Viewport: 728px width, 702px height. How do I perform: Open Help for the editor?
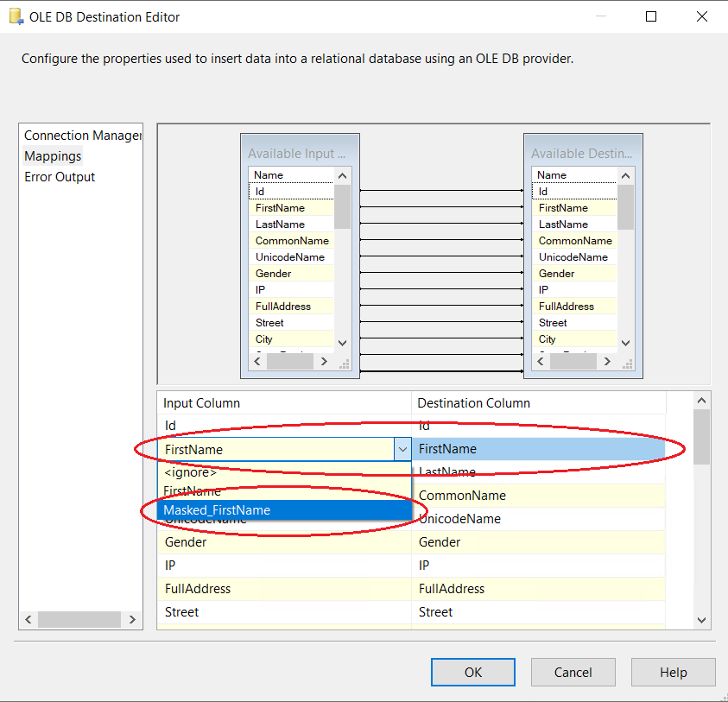click(673, 672)
